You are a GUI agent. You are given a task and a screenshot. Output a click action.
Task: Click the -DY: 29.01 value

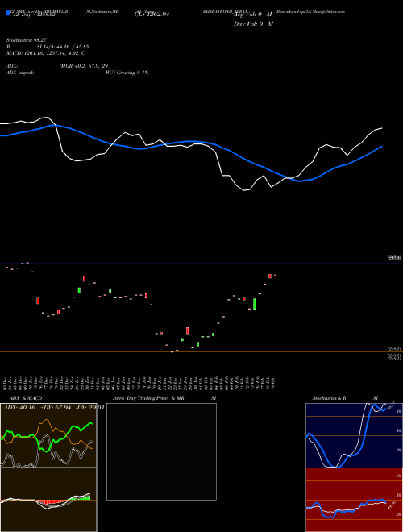89,408
